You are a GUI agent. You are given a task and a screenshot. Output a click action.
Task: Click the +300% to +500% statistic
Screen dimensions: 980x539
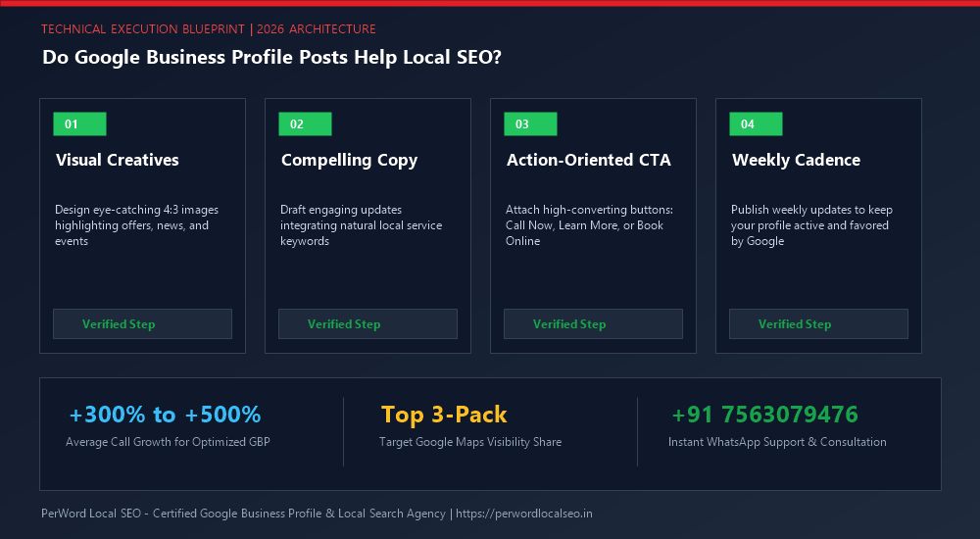tap(165, 415)
